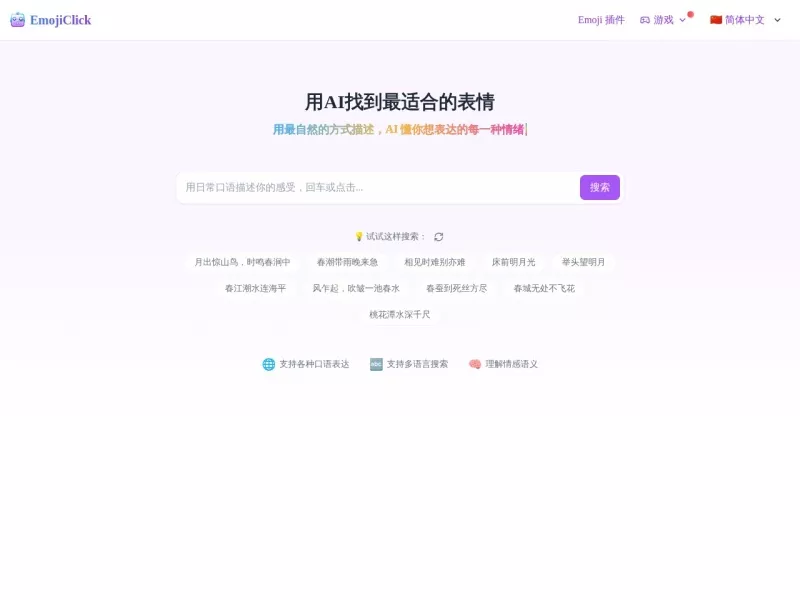Viewport: 800px width, 600px height.
Task: Click the globe icon
Action: pos(269,364)
